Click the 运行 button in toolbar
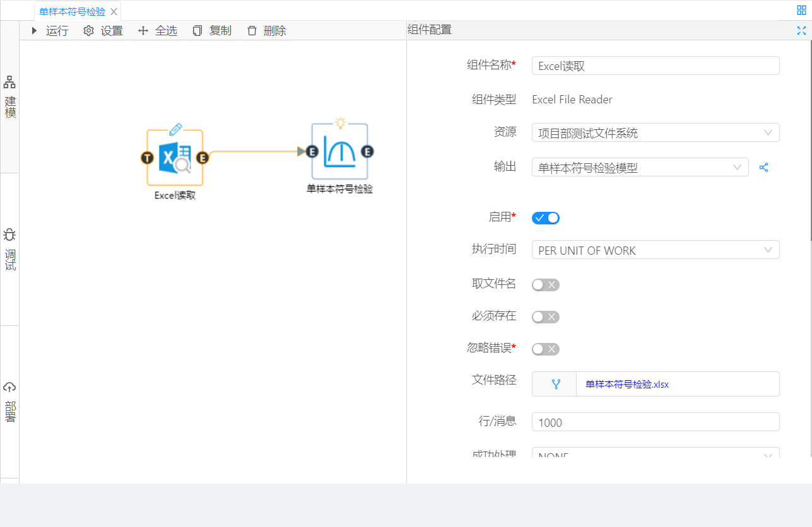 pos(49,31)
